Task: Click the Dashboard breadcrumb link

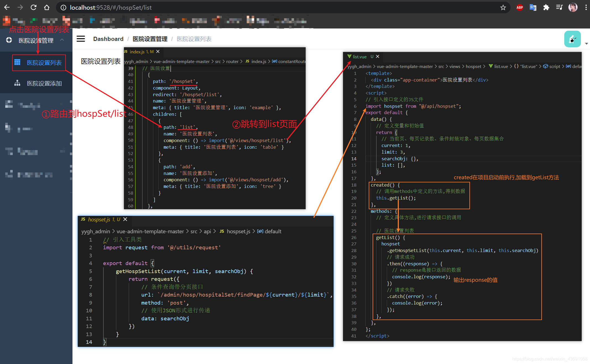Action: pos(108,39)
